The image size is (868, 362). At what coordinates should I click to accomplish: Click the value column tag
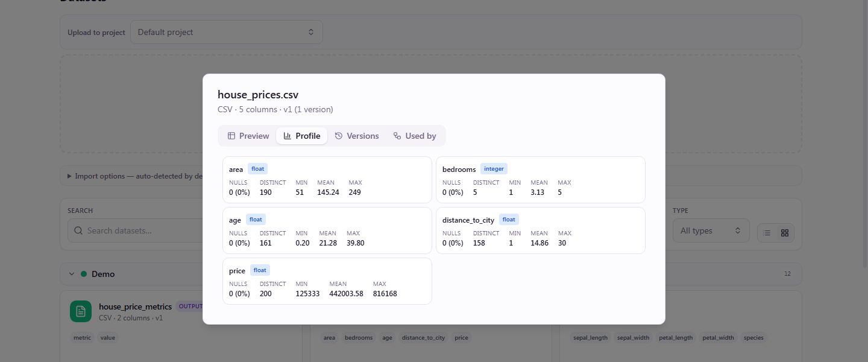pyautogui.click(x=108, y=338)
